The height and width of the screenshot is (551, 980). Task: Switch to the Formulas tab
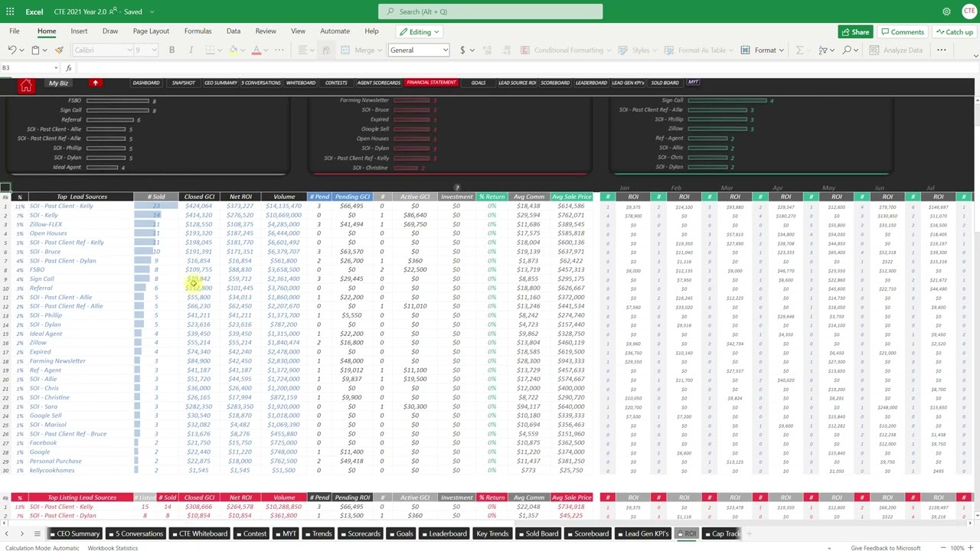point(198,31)
